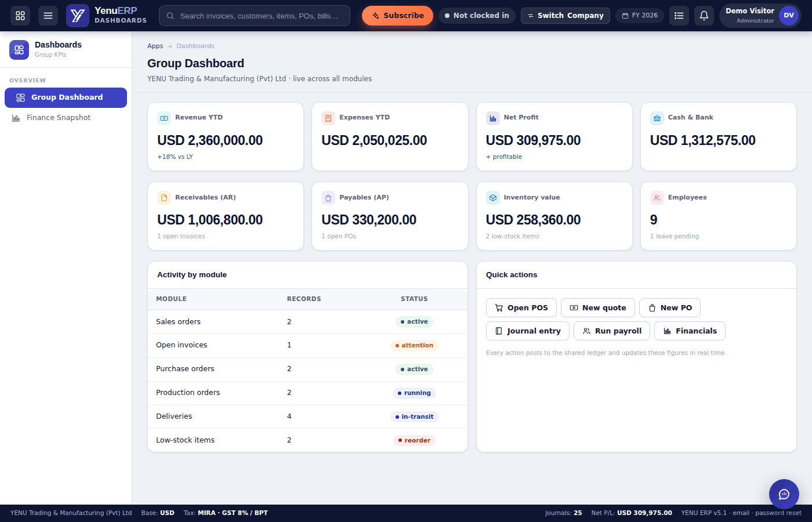Open the apps grid launcher icon

tap(20, 16)
